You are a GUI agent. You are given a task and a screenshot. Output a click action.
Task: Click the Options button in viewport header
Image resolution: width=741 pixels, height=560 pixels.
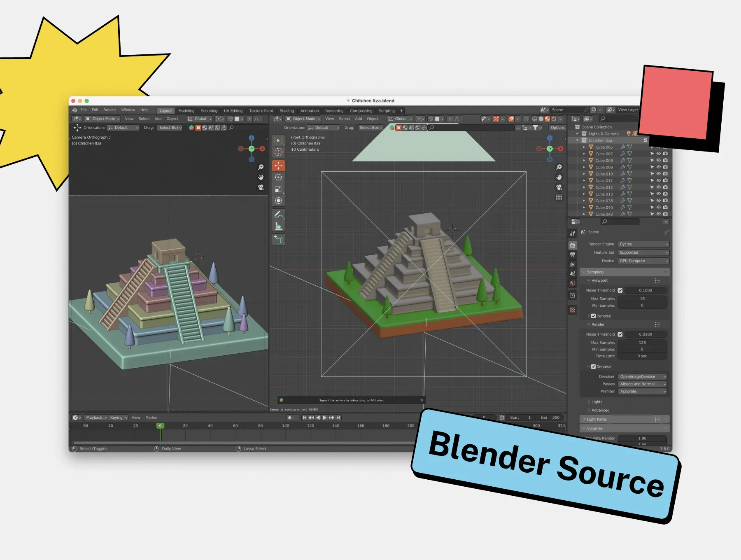click(x=557, y=128)
